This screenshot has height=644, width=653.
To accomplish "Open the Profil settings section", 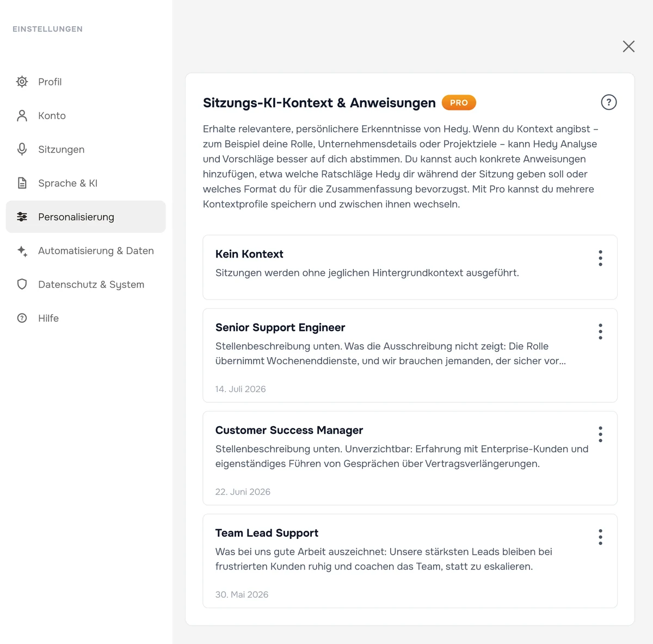I will [85, 82].
